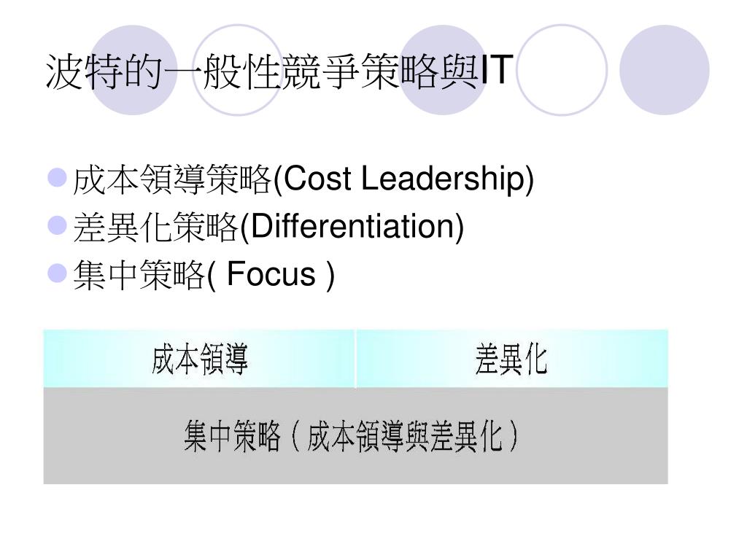Viewport: 747px width, 560px height.
Task: Click the bullet dot before 成本領導策略
Action: coord(57,177)
